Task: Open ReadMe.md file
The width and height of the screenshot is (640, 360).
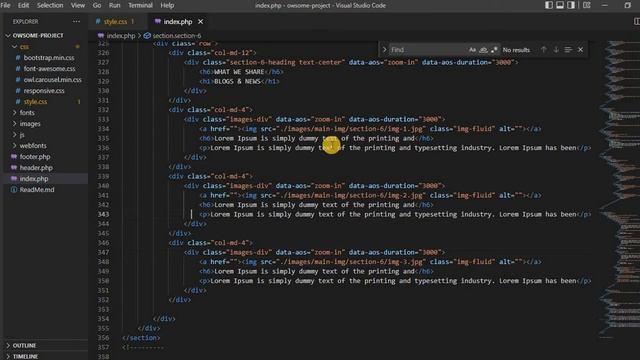Action: coord(37,190)
